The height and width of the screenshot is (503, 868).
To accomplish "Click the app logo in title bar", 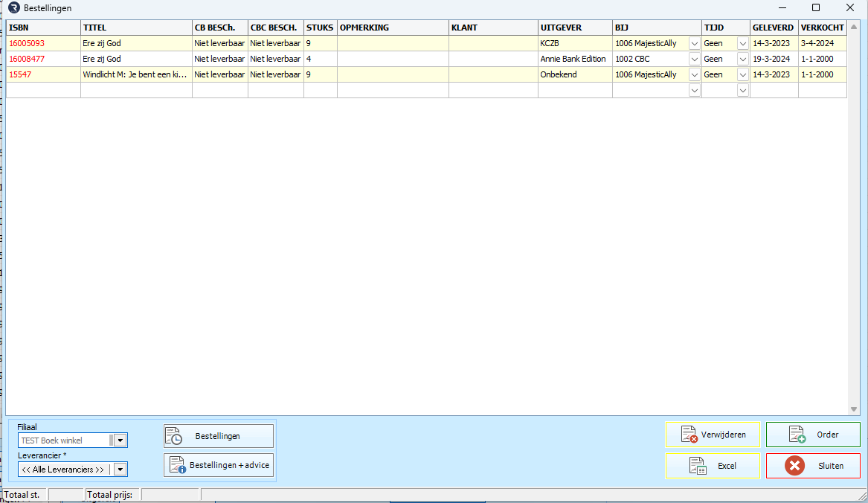I will coord(13,8).
